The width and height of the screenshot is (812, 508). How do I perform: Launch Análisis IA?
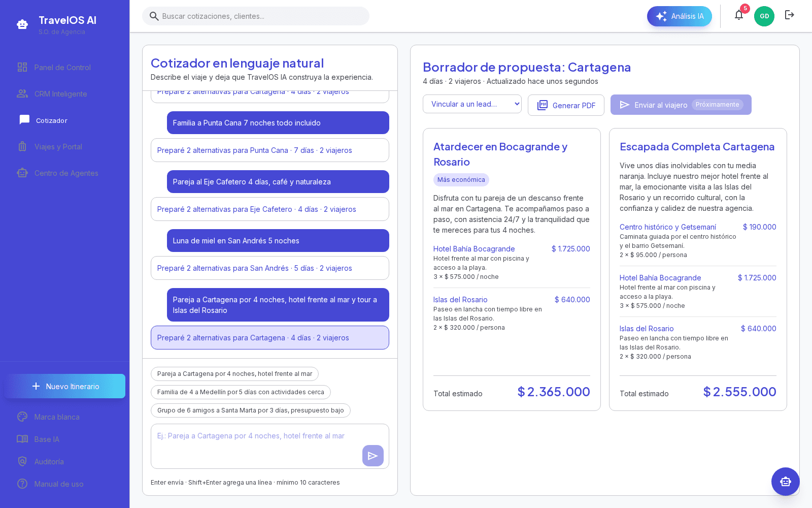pos(680,16)
